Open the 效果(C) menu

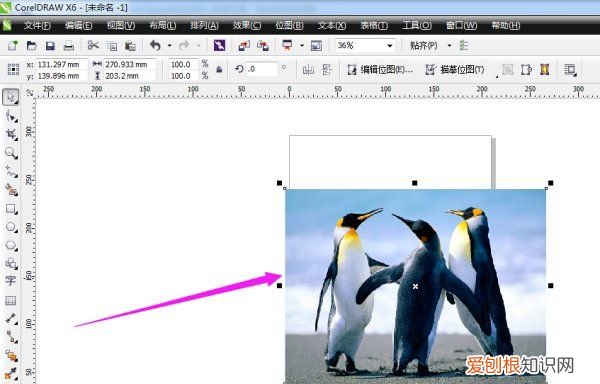247,26
